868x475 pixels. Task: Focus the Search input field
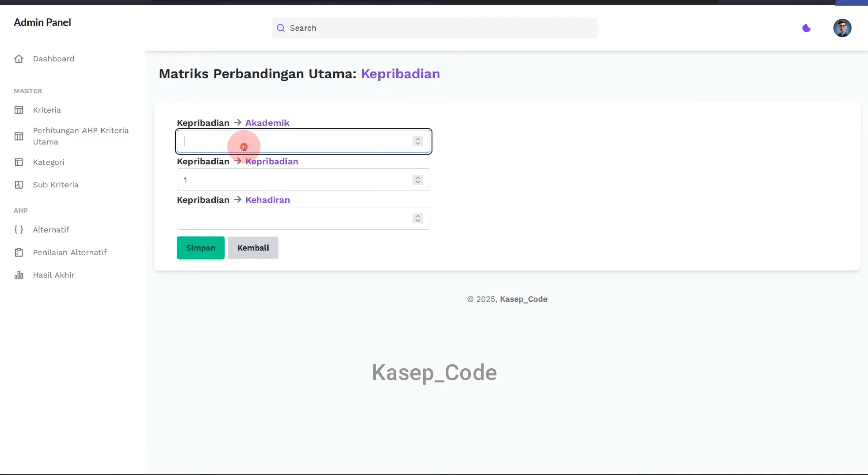[435, 28]
